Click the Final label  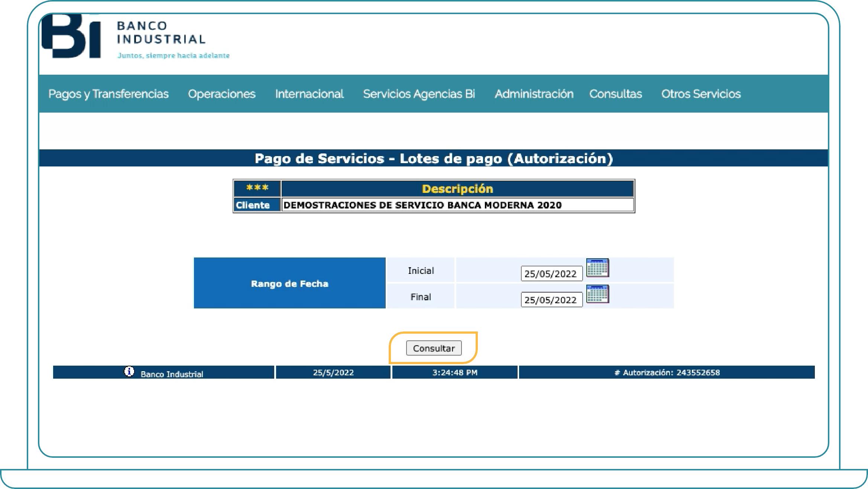(421, 297)
